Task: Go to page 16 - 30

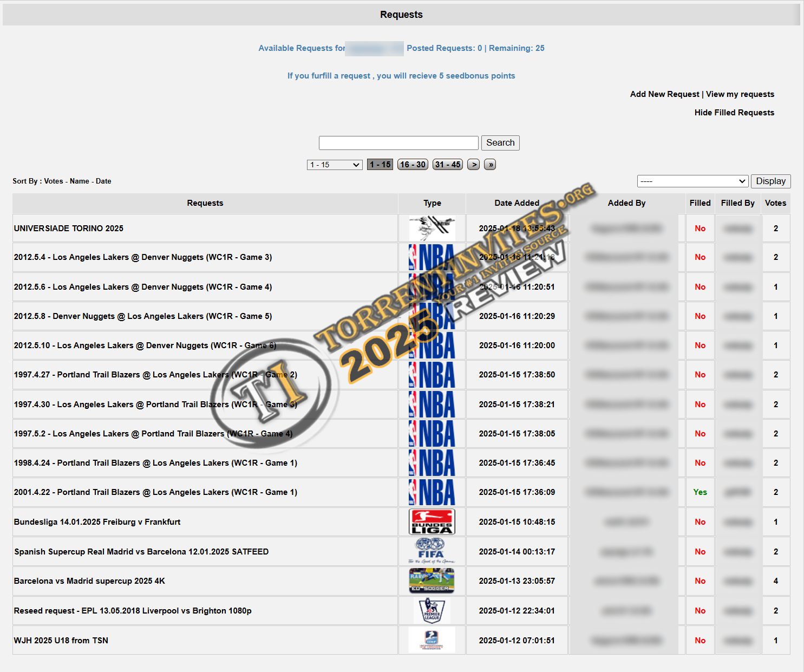Action: coord(413,165)
